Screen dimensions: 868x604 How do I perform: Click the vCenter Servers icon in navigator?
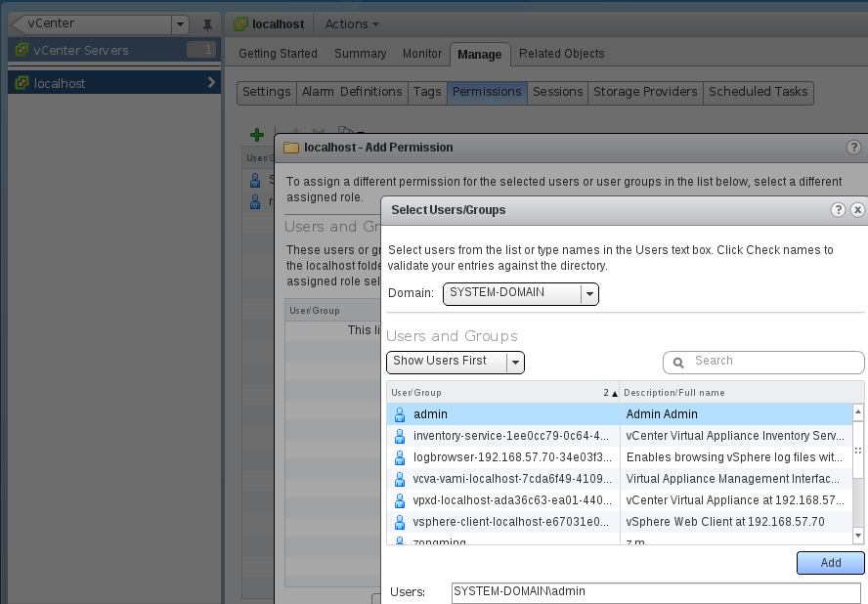point(22,50)
